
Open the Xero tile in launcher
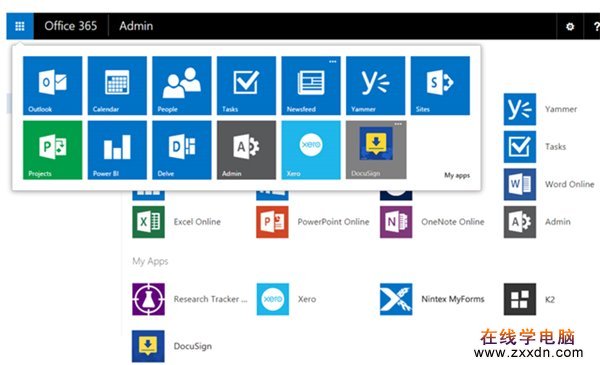point(311,150)
